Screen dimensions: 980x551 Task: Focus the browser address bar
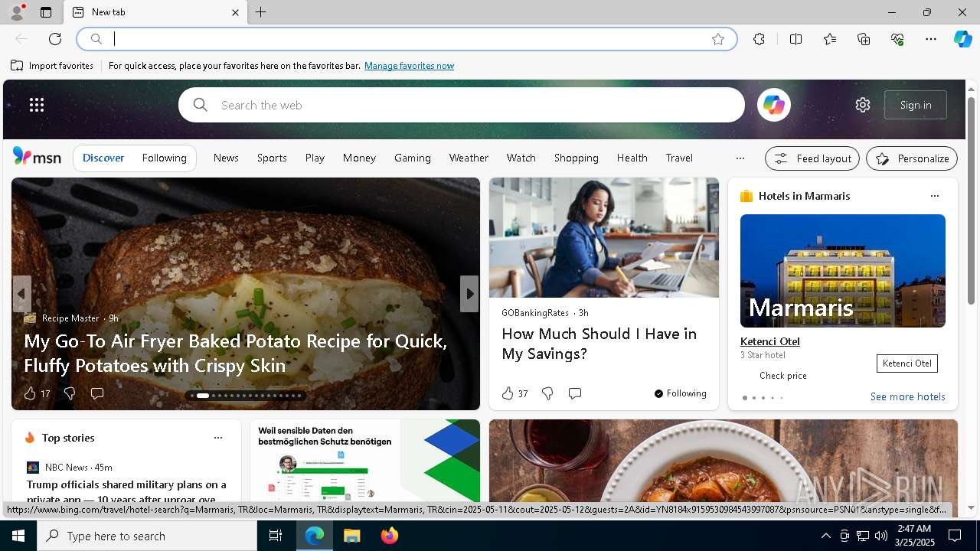[x=406, y=39]
